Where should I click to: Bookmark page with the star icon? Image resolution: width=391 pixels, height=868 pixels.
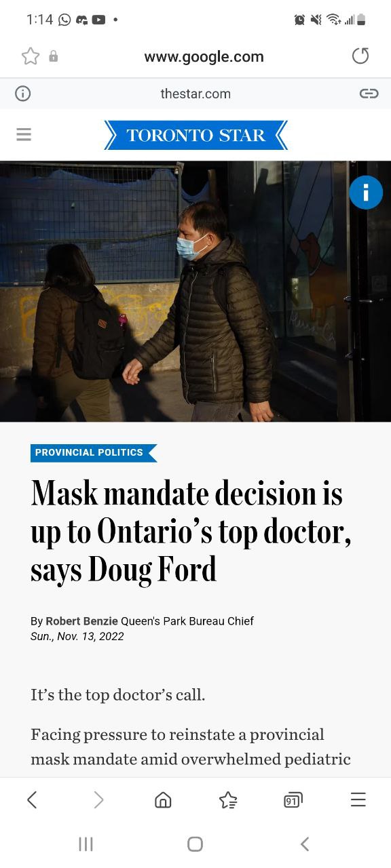point(31,56)
